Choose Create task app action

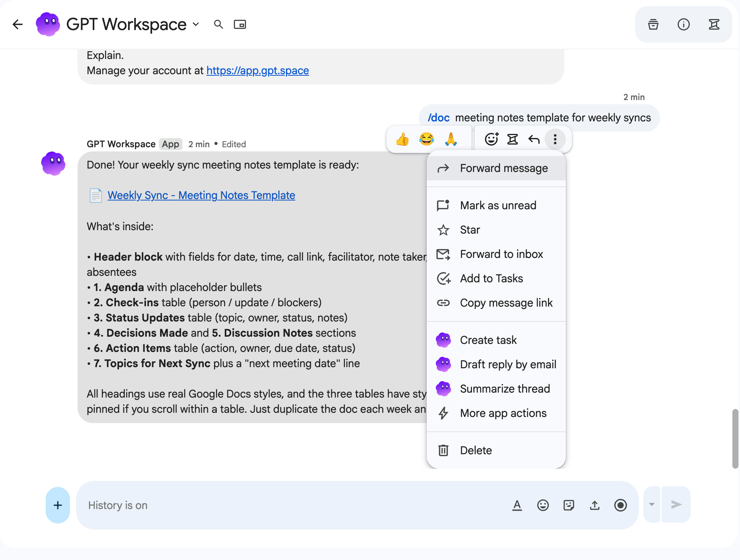[x=496, y=340]
